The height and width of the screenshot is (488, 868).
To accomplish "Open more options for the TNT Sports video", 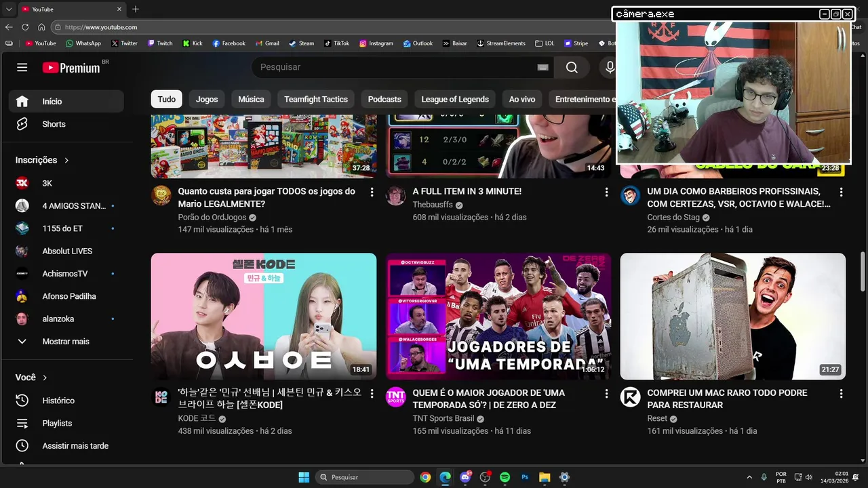I will [606, 393].
